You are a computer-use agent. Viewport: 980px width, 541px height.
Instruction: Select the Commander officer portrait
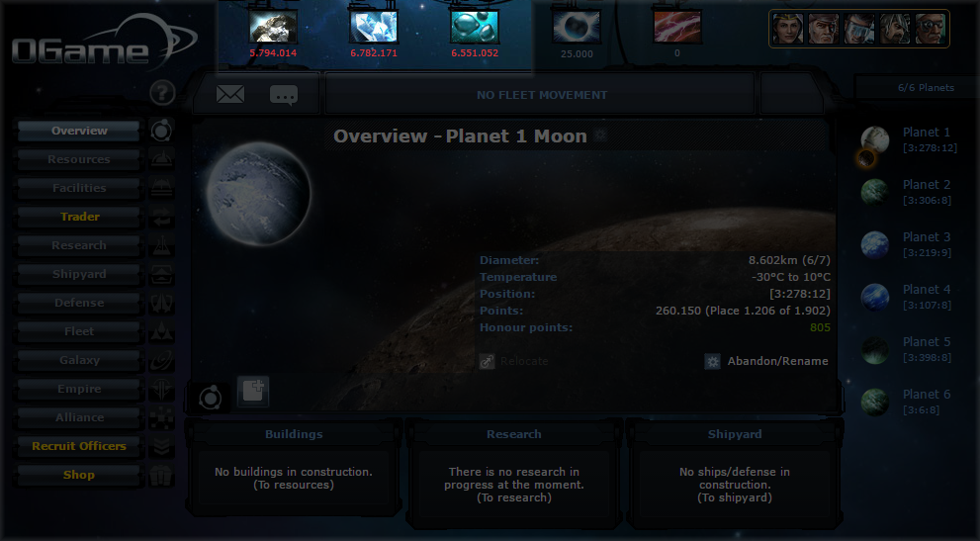[787, 29]
